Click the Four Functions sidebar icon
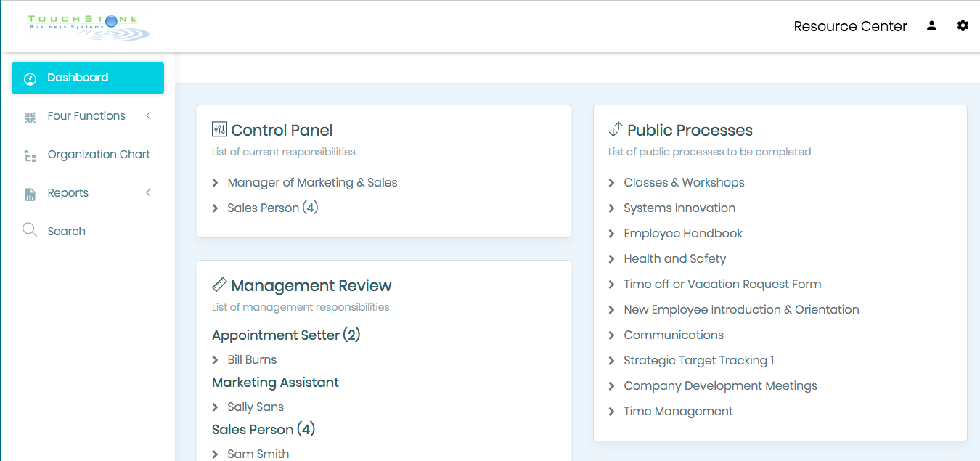The height and width of the screenshot is (461, 980). tap(30, 117)
